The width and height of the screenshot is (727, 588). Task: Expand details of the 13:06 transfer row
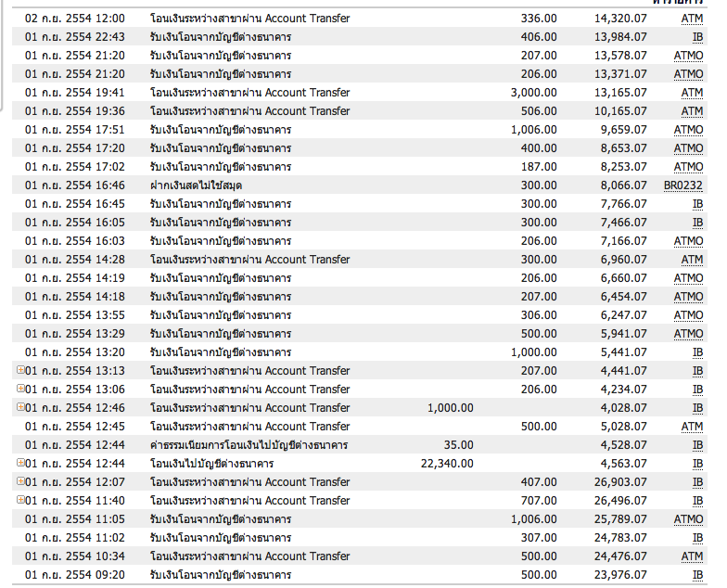pyautogui.click(x=20, y=388)
